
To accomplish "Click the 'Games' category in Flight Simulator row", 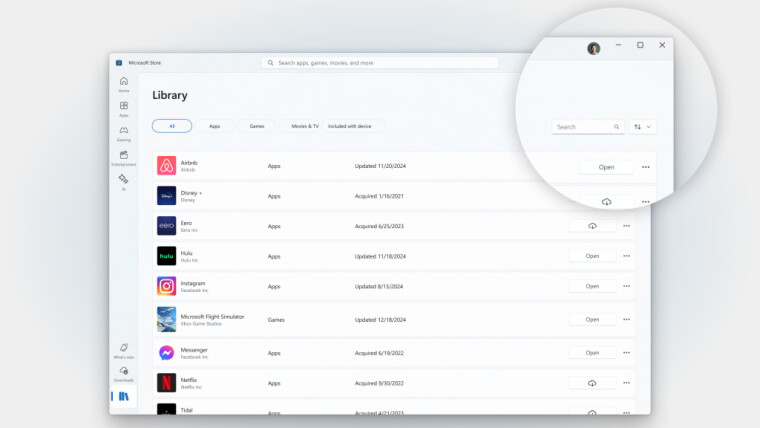I will tap(276, 320).
